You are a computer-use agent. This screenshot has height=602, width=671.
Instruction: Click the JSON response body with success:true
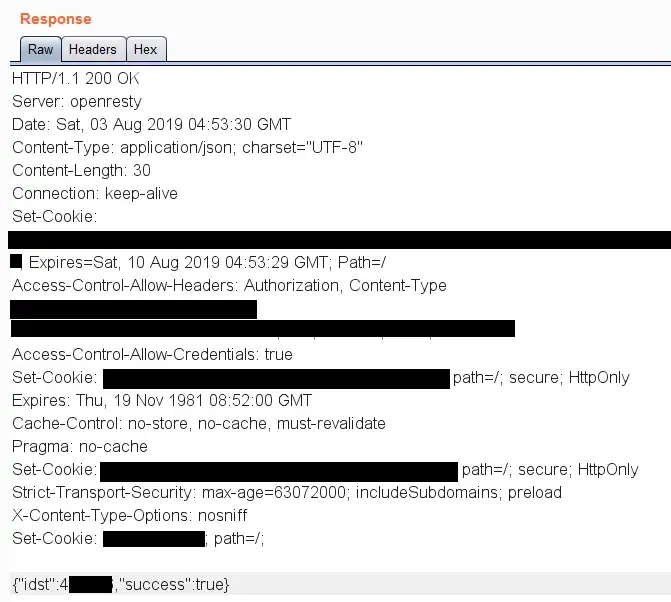click(121, 584)
